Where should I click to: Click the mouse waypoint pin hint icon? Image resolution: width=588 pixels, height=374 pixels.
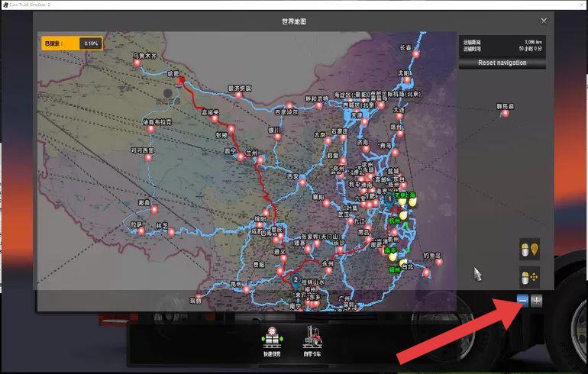(x=529, y=250)
